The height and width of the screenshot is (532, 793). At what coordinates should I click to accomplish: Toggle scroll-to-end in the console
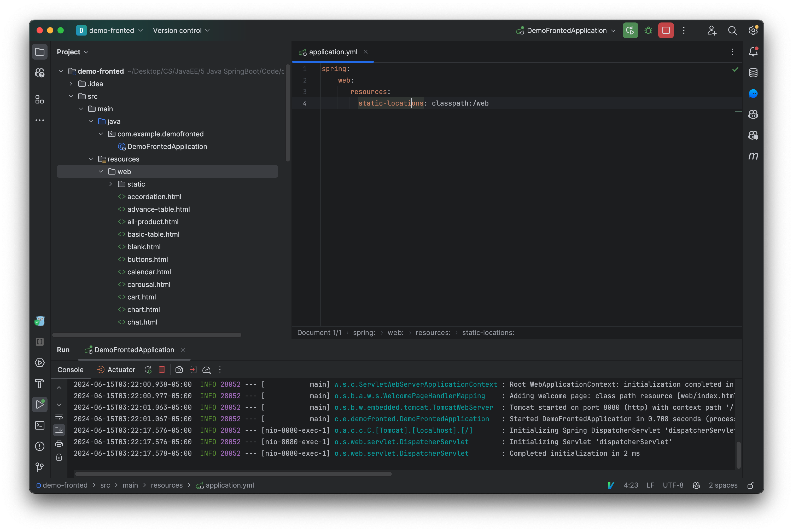click(x=59, y=430)
